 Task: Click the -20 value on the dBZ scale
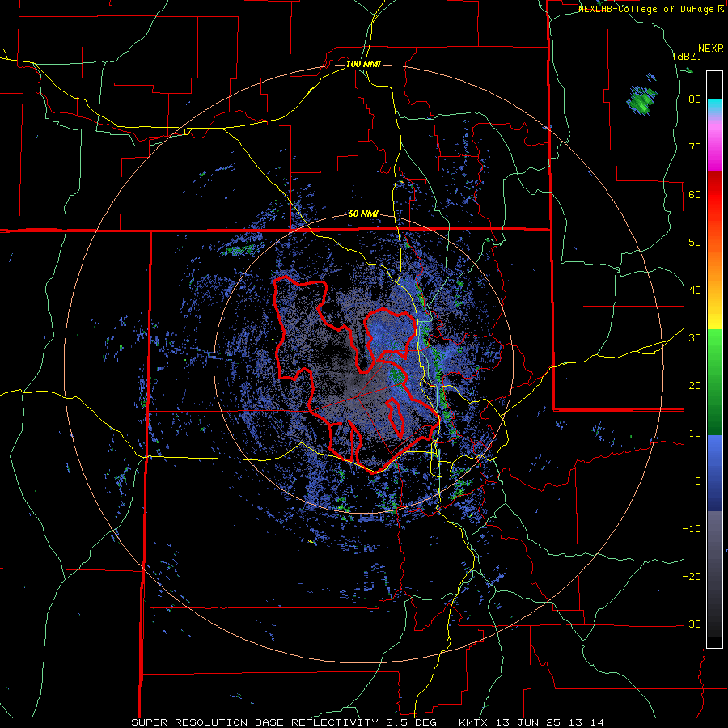(x=692, y=576)
